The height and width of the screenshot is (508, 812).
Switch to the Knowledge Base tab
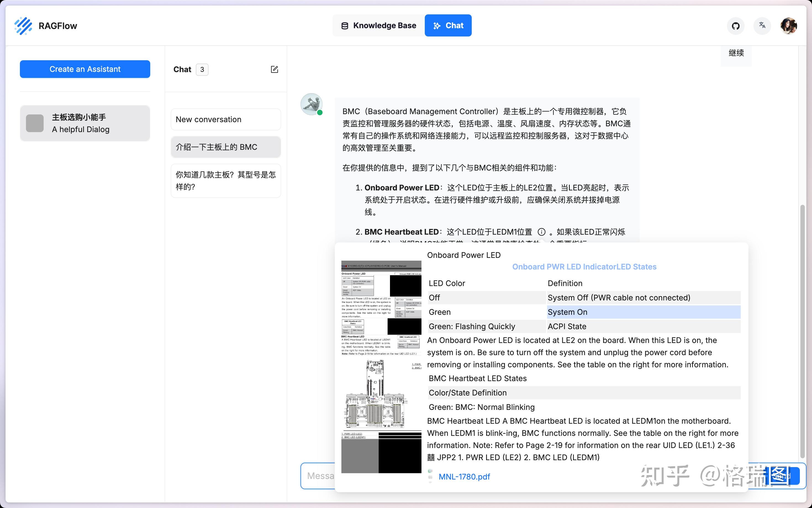click(x=379, y=25)
